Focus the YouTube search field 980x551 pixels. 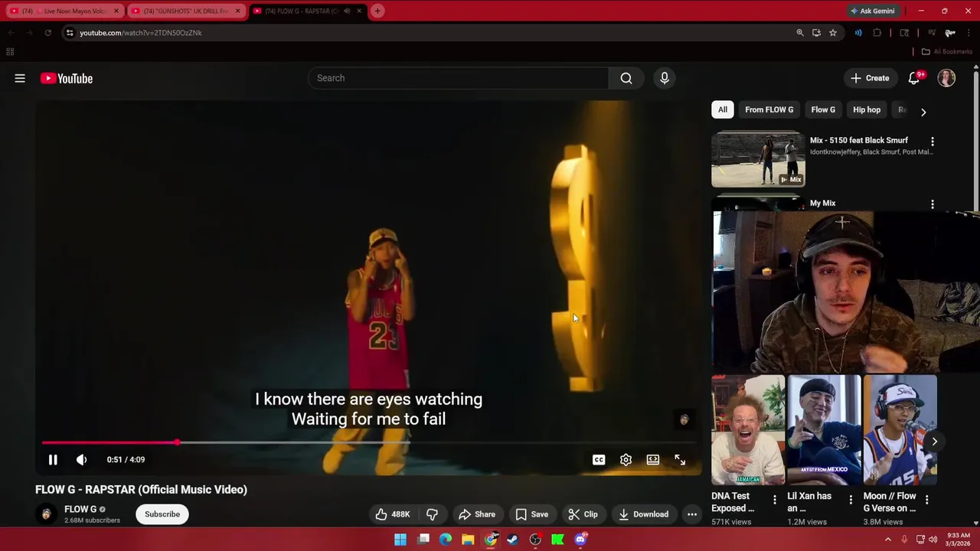(458, 78)
